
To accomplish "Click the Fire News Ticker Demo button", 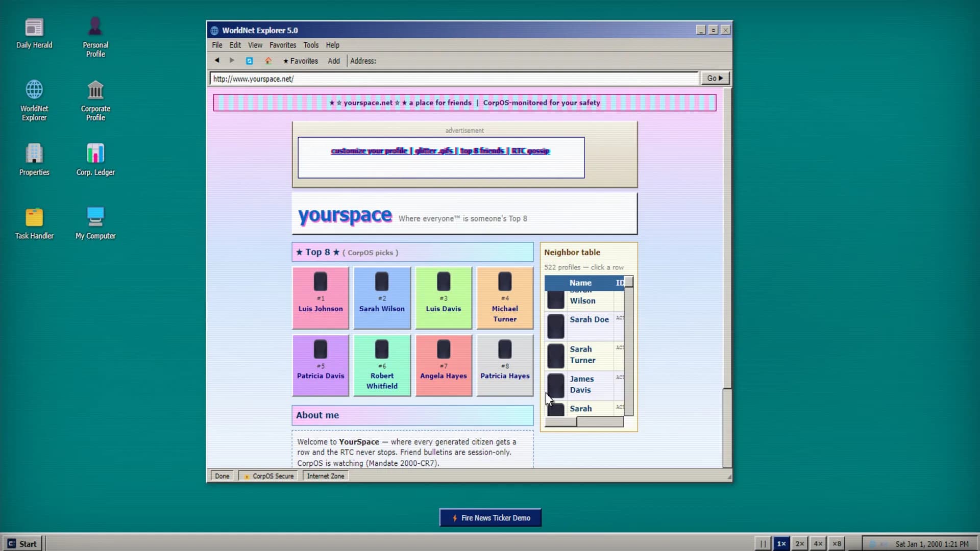I will tap(491, 518).
